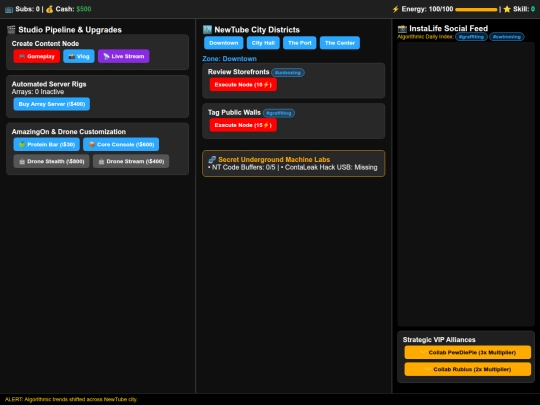
Task: Click the 'AmazingOn & Drone Customization' heading
Action: [69, 132]
